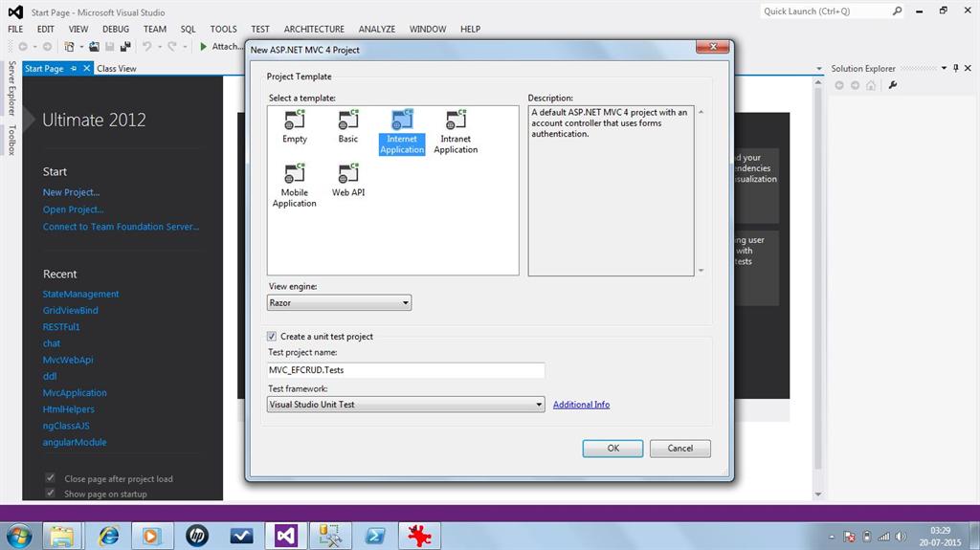Choose the Intranet Application template
The width and height of the screenshot is (980, 550).
pyautogui.click(x=456, y=131)
